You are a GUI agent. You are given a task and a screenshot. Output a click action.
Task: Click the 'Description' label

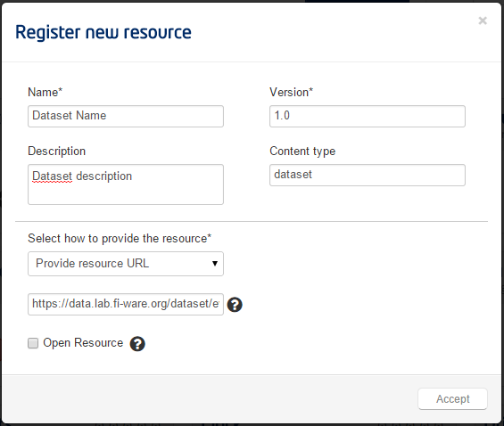pos(57,152)
